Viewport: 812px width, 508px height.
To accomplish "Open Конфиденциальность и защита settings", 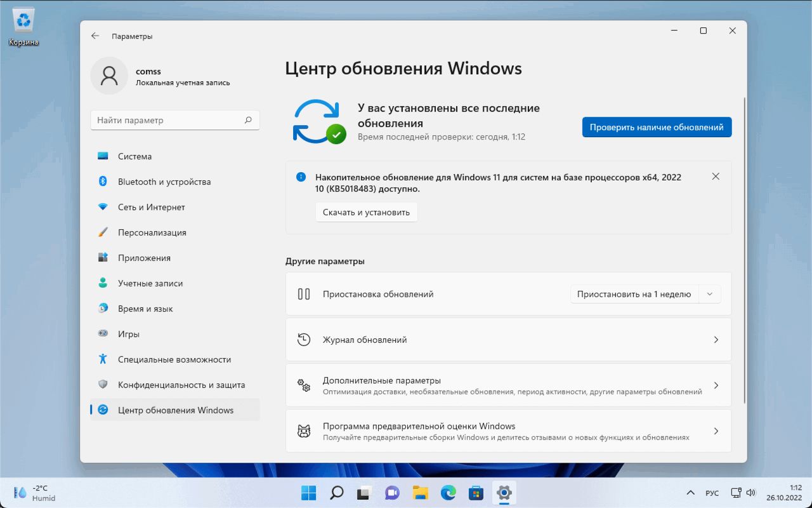I will (175, 385).
